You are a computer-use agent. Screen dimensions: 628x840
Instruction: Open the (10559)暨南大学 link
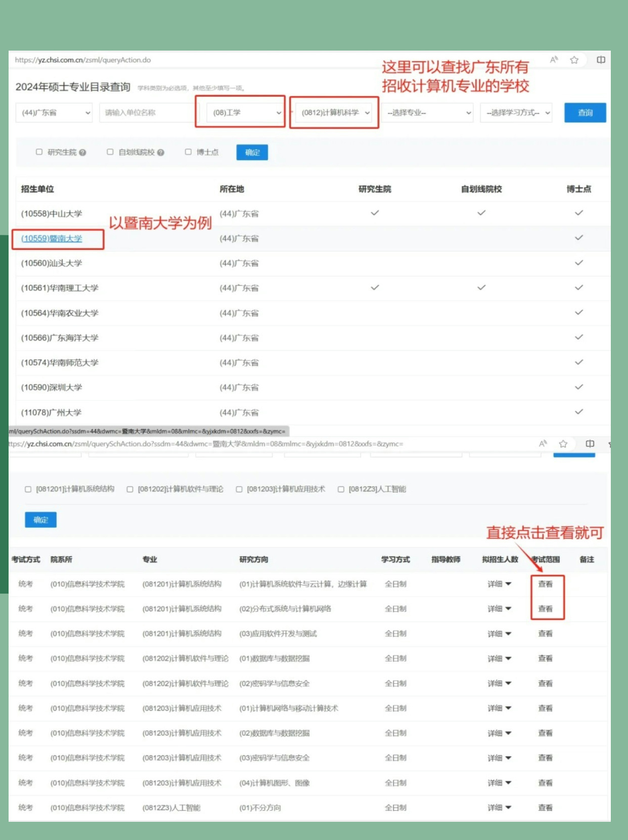52,238
